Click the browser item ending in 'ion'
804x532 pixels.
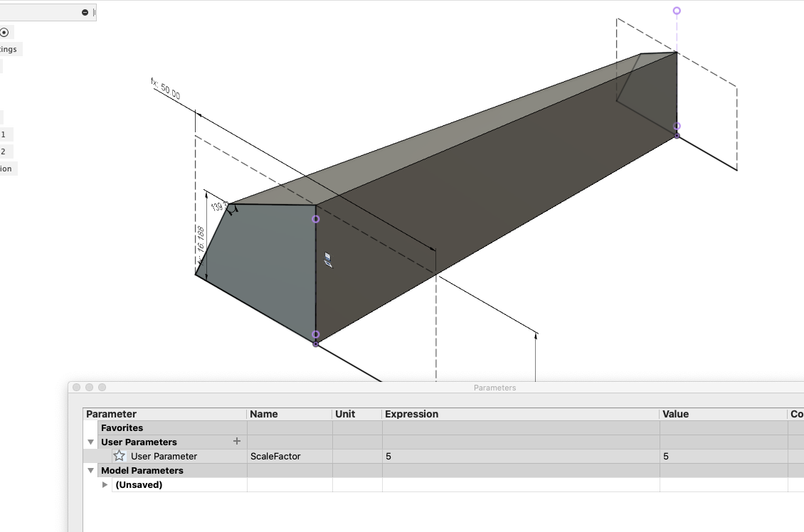6,169
